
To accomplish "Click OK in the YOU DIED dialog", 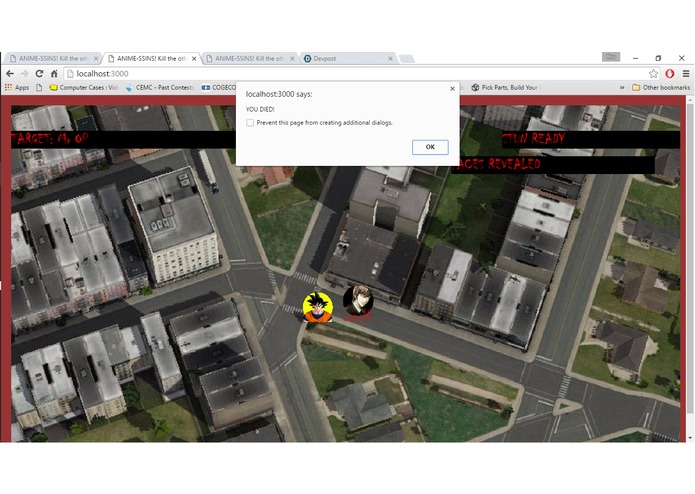I will coord(430,147).
